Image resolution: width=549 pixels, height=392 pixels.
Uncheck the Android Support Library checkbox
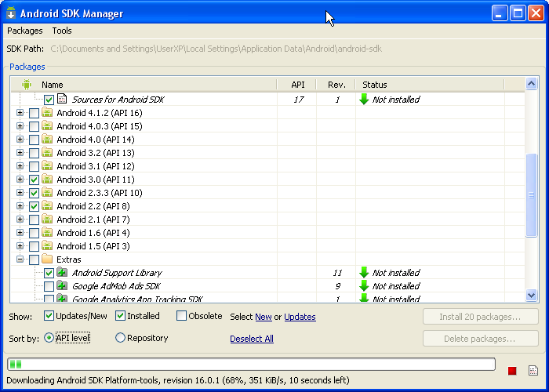[x=49, y=273]
